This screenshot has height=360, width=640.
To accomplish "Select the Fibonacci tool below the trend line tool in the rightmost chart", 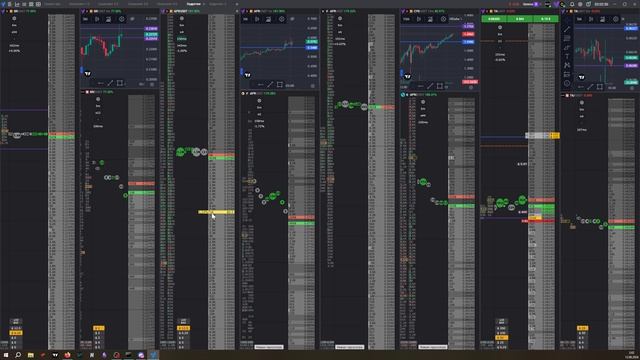I will (x=567, y=38).
